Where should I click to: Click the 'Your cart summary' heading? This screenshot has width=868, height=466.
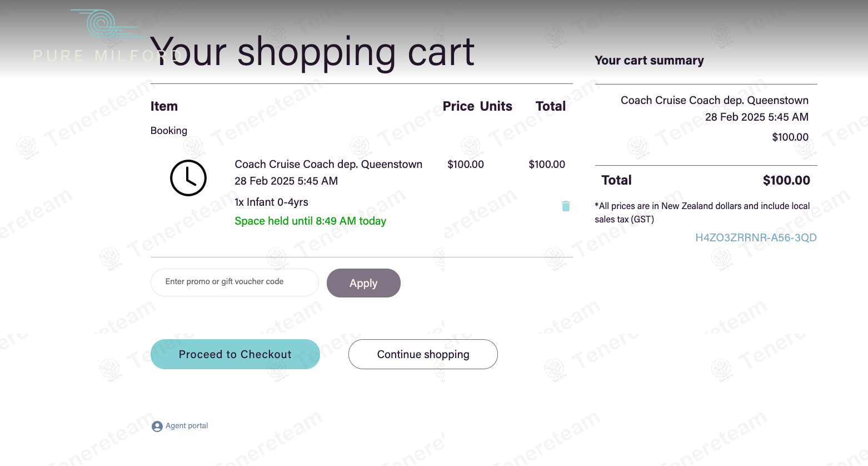pyautogui.click(x=649, y=61)
